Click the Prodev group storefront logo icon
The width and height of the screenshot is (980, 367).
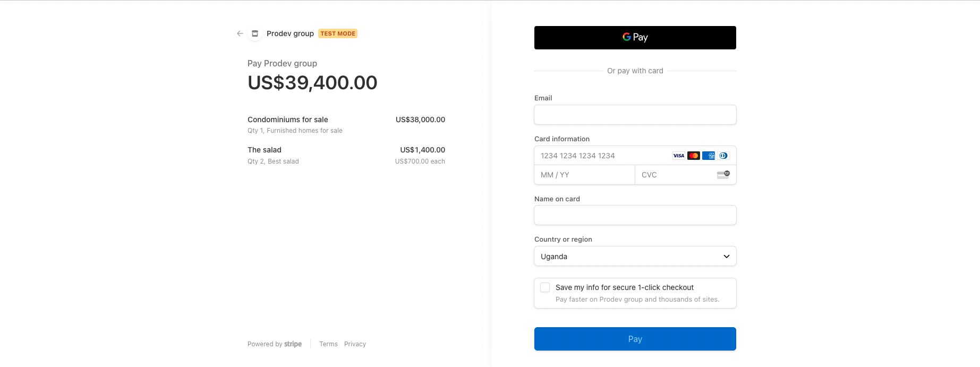click(x=255, y=33)
